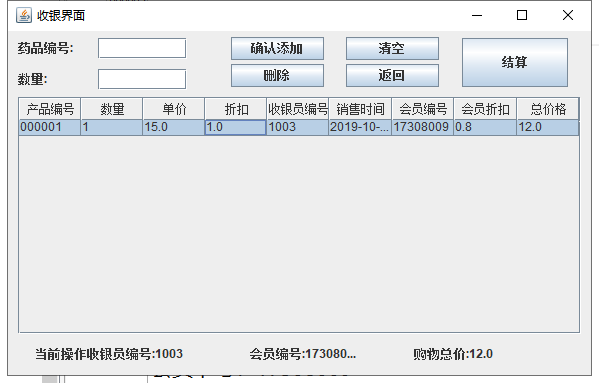Select the unit price cell 15.0
Image resolution: width=599 pixels, height=383 pixels.
click(x=174, y=127)
